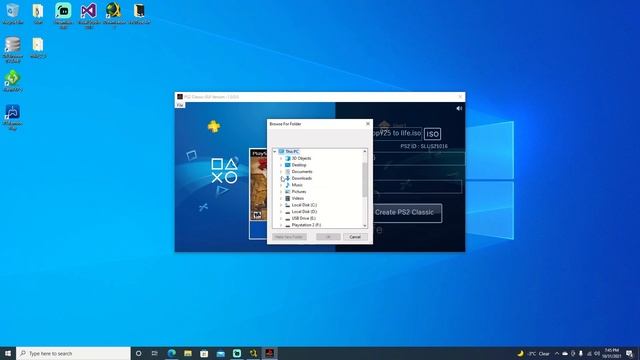Select Documents folder in the tree
Viewport: 640px width, 360px height.
[302, 172]
